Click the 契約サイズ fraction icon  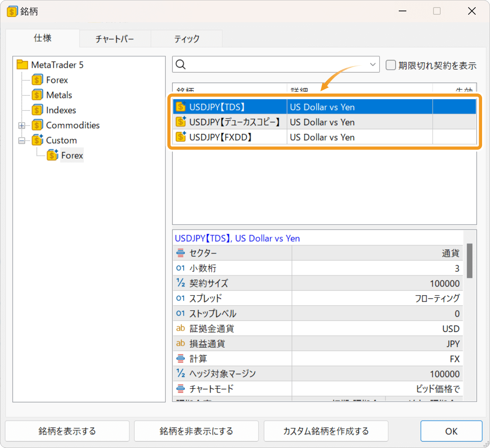click(x=181, y=283)
